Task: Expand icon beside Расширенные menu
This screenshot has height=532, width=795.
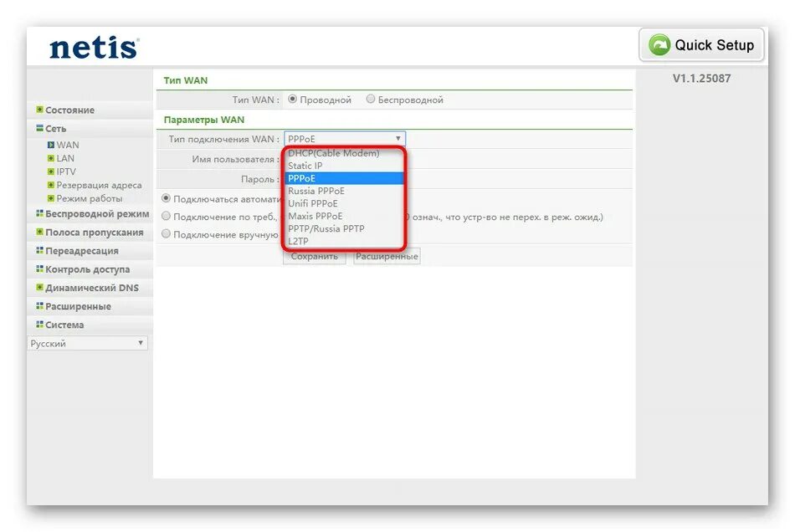Action: point(39,306)
